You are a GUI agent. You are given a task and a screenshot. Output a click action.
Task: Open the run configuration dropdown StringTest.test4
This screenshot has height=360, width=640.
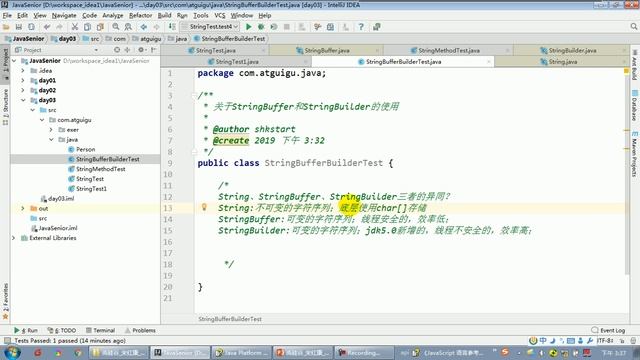pyautogui.click(x=210, y=27)
